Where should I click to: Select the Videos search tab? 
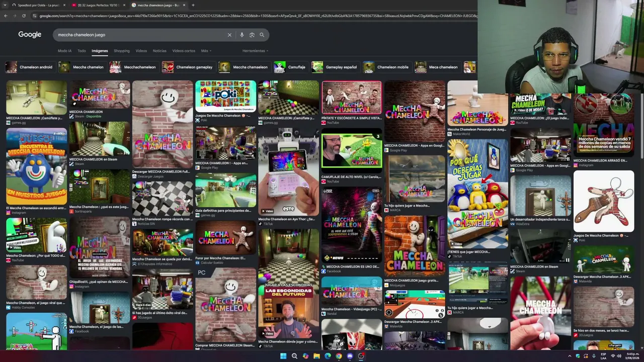pos(141,51)
